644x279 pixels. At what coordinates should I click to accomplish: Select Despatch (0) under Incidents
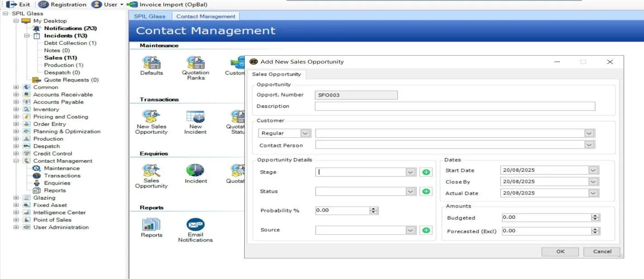[62, 72]
